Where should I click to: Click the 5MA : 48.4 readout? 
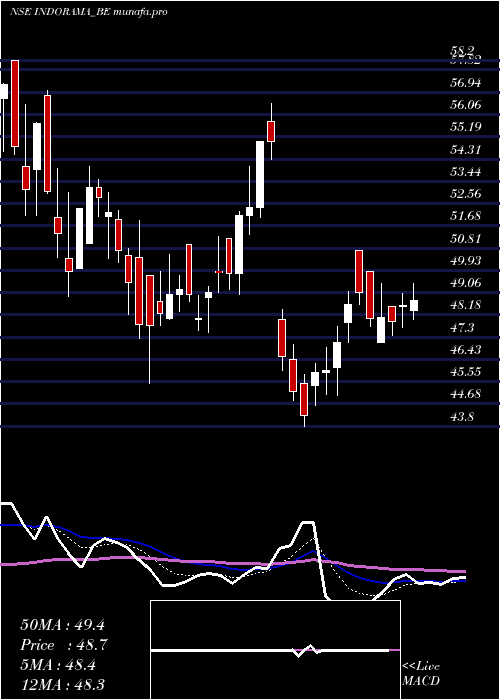[x=58, y=665]
